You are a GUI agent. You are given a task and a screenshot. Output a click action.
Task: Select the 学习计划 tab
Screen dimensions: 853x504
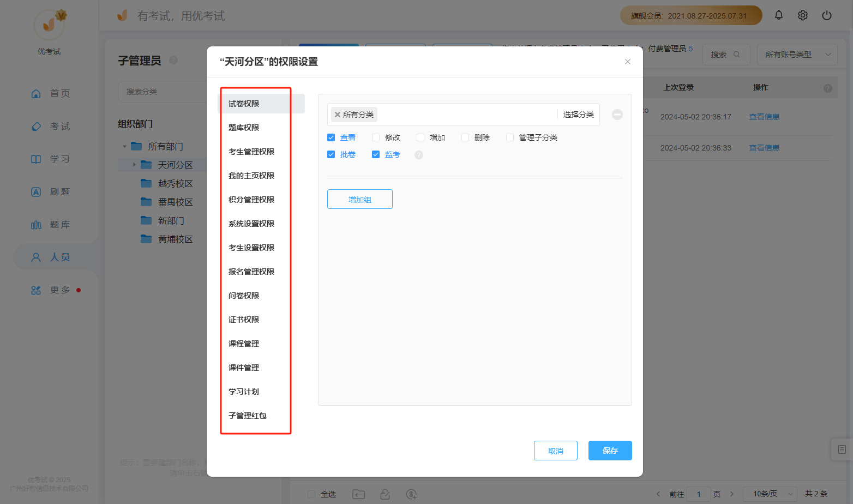261,392
